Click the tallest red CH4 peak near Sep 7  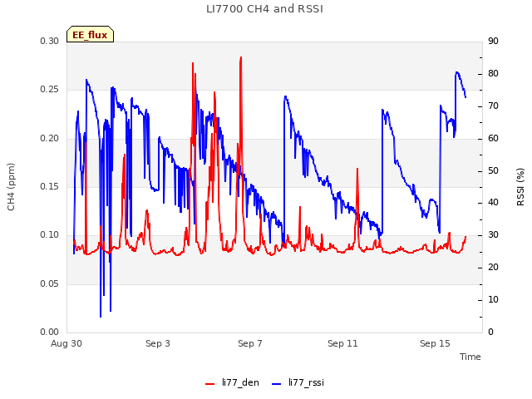[x=241, y=58]
